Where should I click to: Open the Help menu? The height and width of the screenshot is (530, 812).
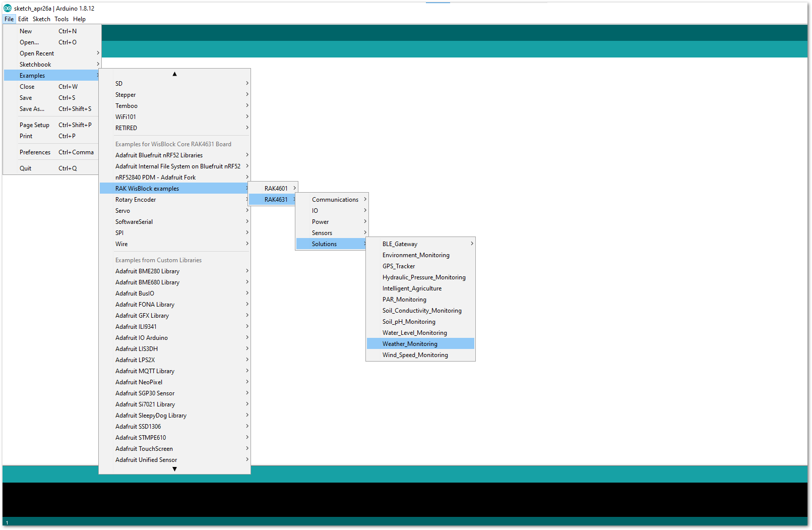[x=79, y=19]
